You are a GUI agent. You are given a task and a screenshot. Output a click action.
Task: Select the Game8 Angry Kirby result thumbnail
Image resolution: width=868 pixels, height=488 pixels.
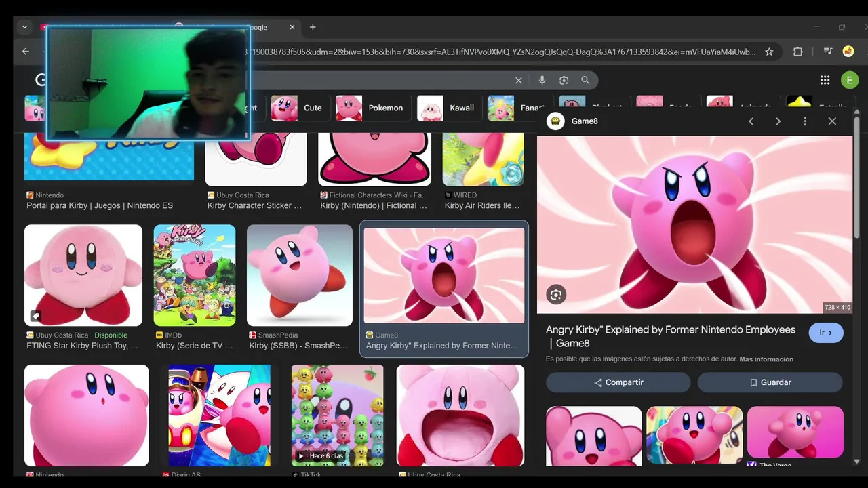(x=444, y=275)
